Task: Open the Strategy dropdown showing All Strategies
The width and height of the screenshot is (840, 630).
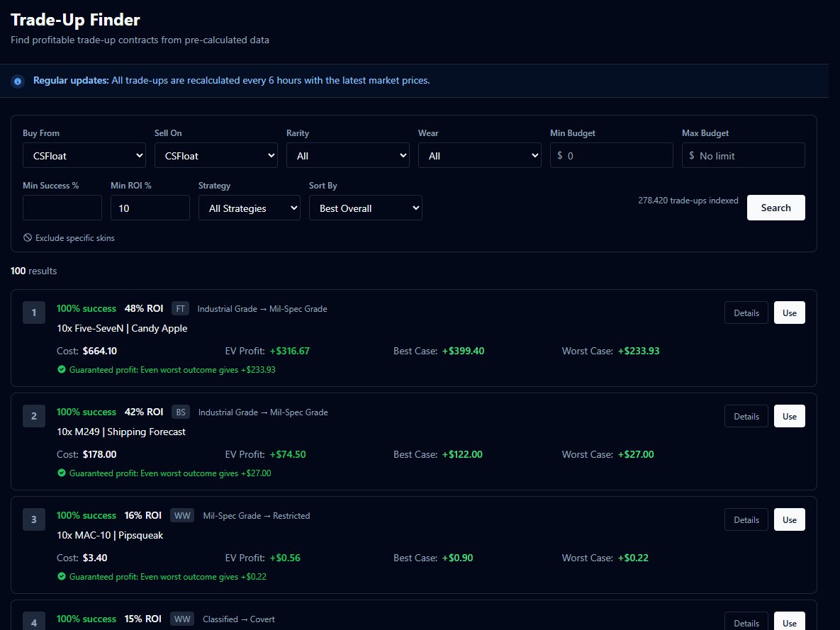Action: pos(249,208)
